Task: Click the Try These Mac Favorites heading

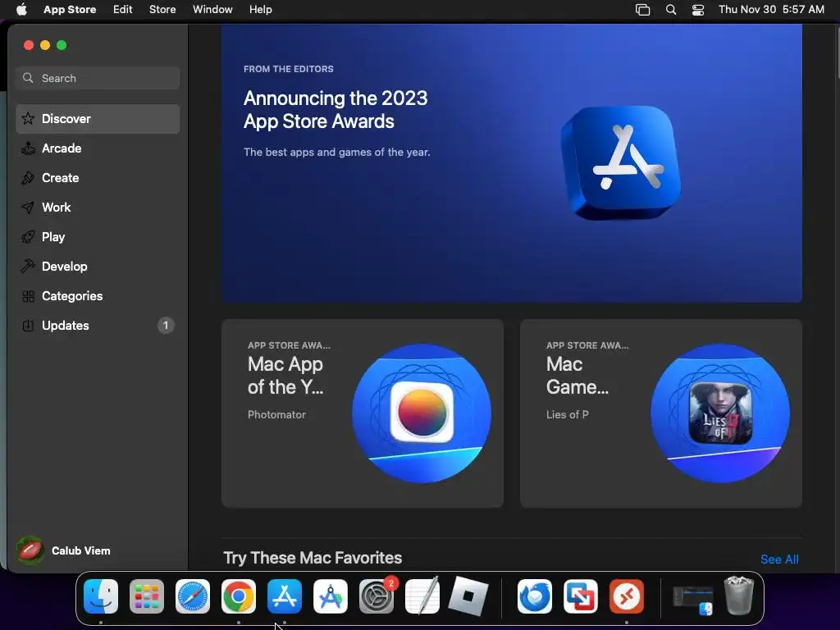Action: 313,558
